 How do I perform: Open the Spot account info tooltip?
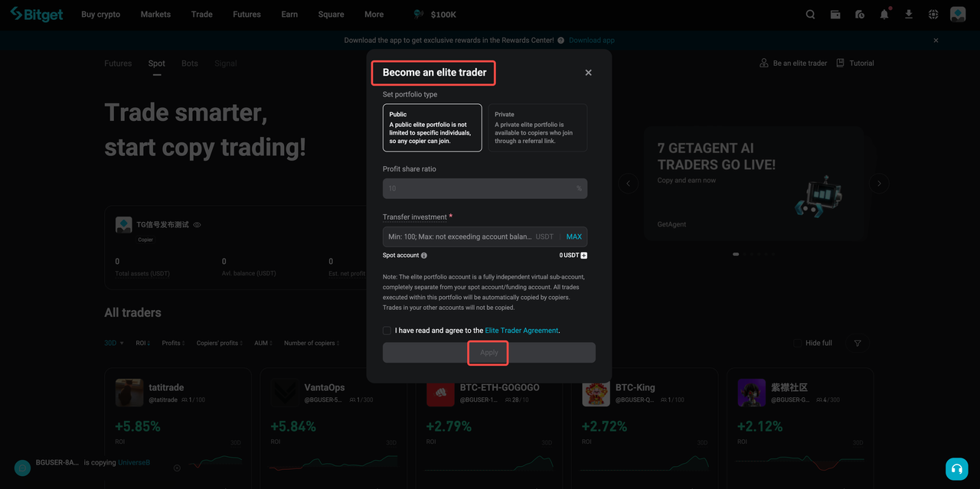pos(423,255)
